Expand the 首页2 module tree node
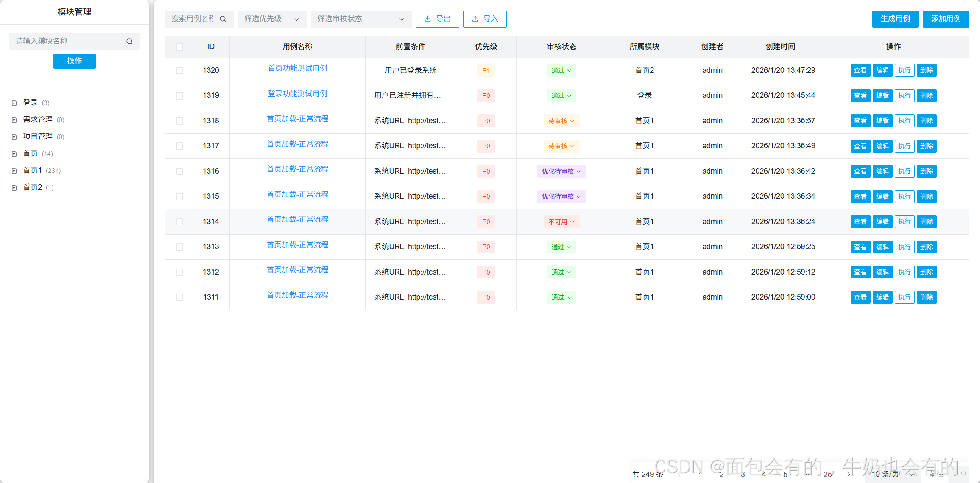 14,188
